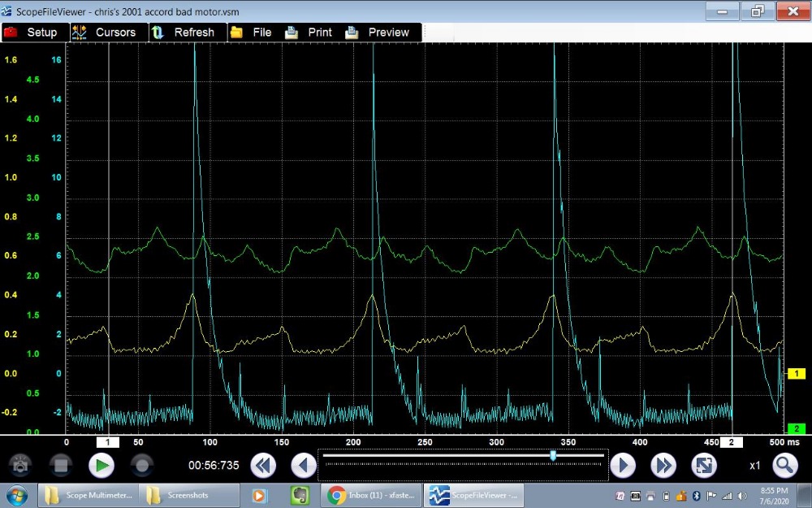Screen dimensions: 812x508
Task: Open the clock showing 8:55 PM
Action: tap(774, 496)
